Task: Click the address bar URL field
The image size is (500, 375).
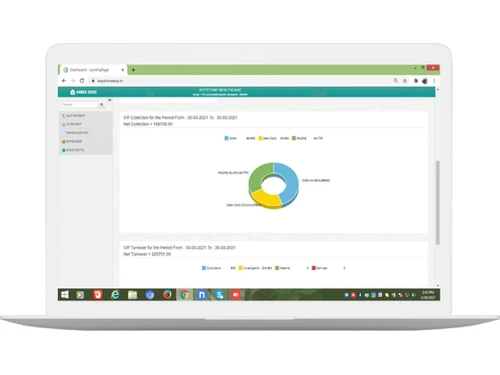Action: pos(240,81)
